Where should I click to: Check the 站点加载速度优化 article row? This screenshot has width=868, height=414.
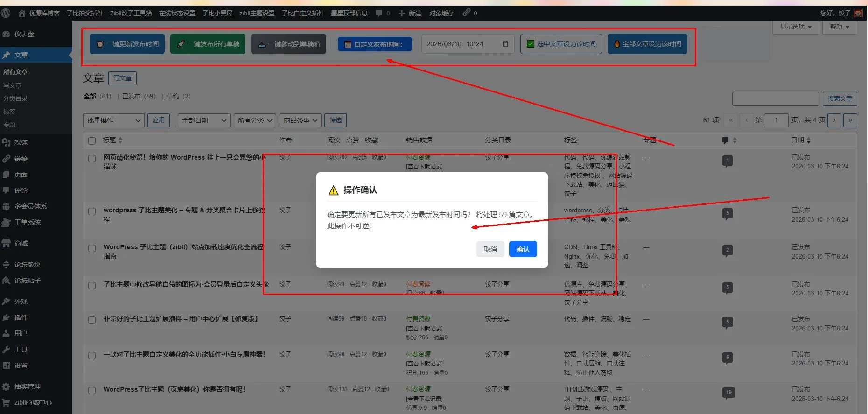[92, 248]
